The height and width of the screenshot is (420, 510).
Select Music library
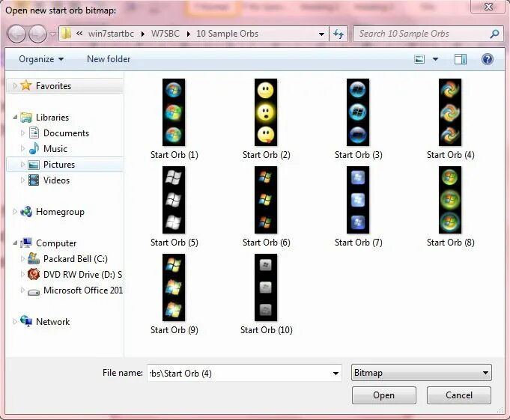55,149
